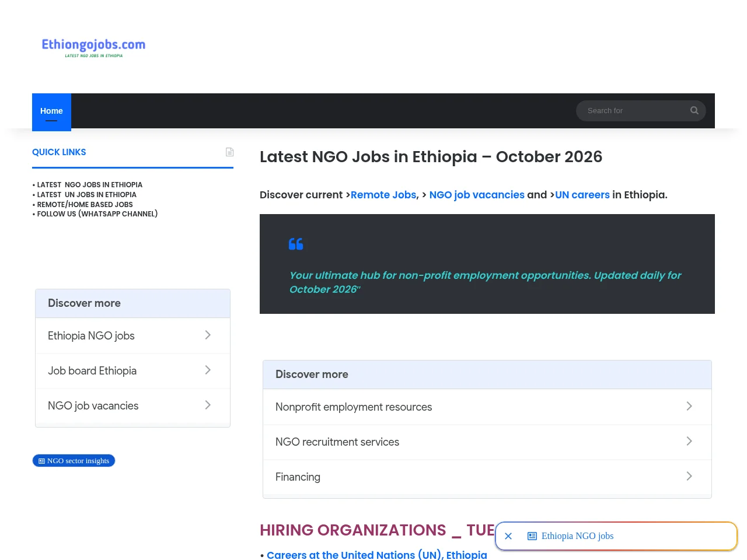The image size is (747, 560).
Task: Select the Financing row text
Action: tap(298, 477)
